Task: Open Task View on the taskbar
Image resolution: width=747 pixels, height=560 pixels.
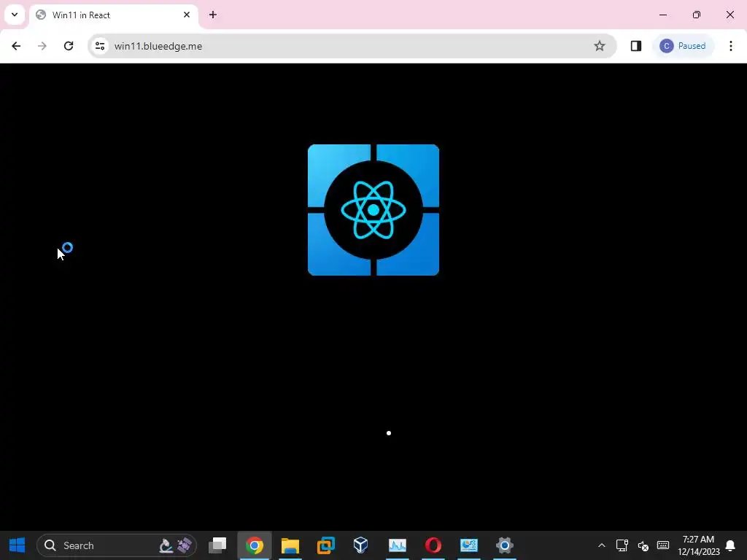Action: (x=217, y=545)
